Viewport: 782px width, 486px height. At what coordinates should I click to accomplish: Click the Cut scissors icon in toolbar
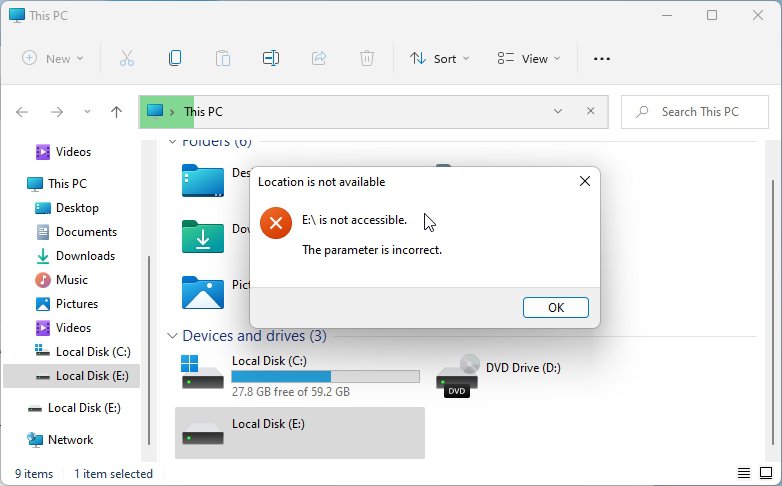coord(127,58)
